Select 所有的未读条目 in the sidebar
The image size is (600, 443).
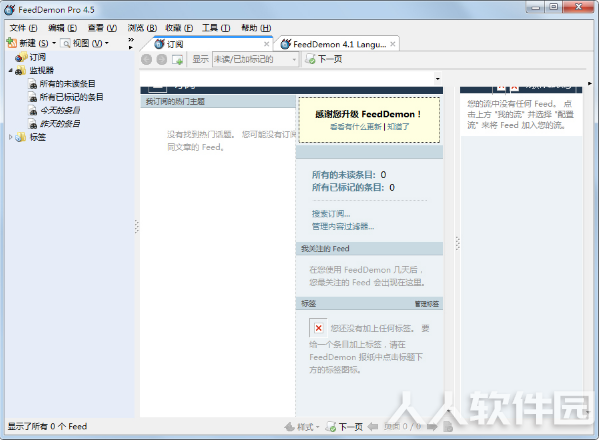67,84
